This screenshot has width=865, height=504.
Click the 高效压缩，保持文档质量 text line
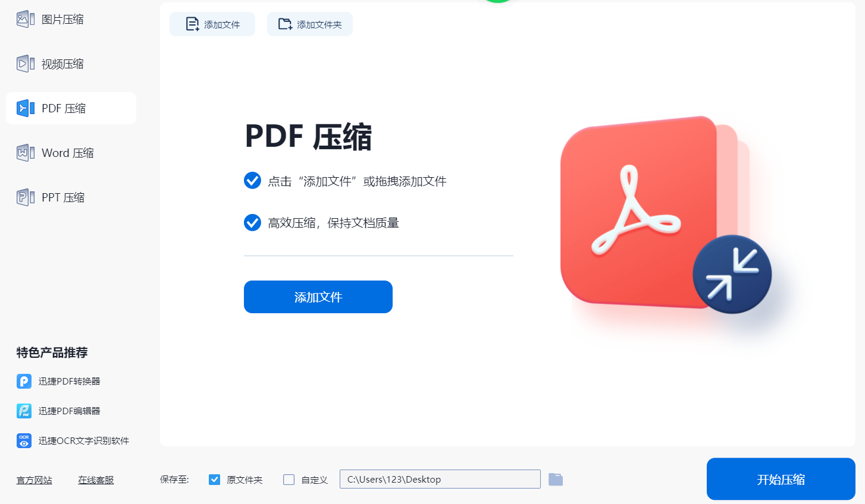point(333,223)
